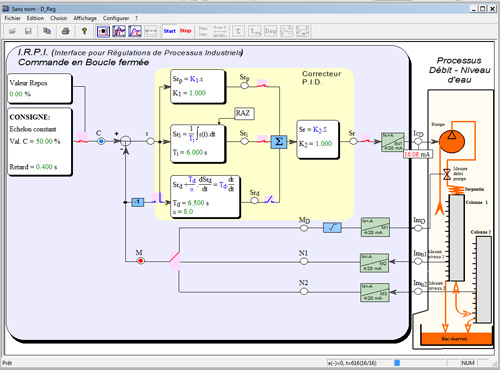Click the summing junction comparator circle

(126, 141)
